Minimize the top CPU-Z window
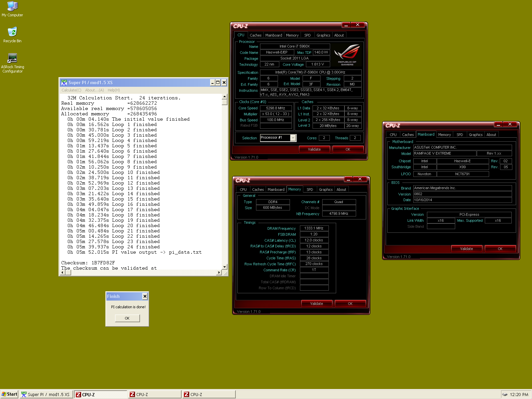This screenshot has height=399, width=532. click(346, 25)
